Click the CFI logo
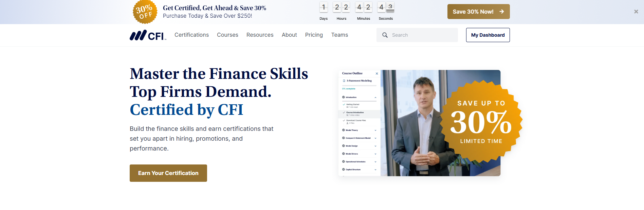The image size is (644, 210). point(148,35)
